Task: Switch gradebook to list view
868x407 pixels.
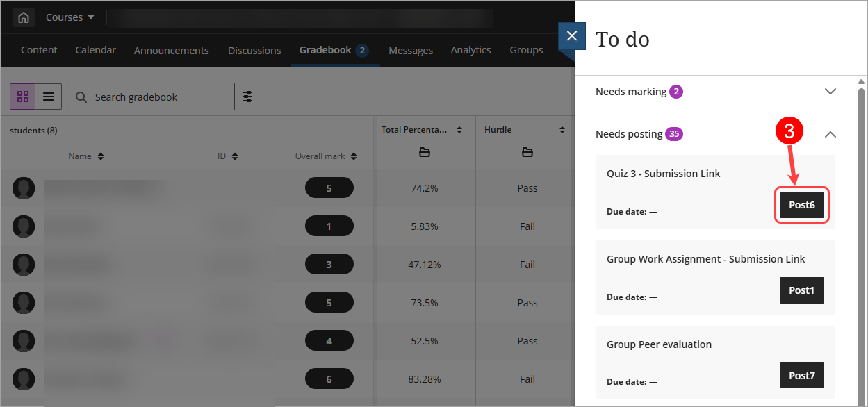Action: coord(49,97)
